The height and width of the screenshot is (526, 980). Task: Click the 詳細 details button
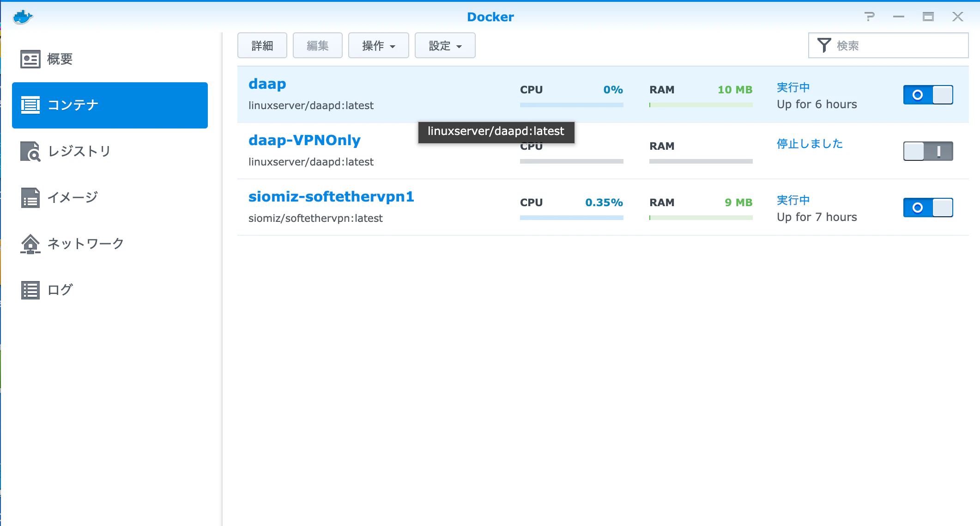tap(262, 45)
